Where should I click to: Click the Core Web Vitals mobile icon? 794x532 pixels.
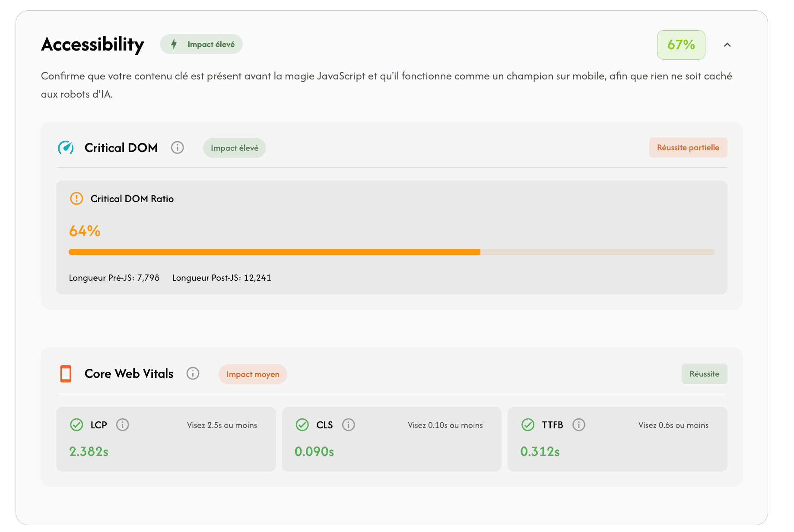tap(66, 374)
